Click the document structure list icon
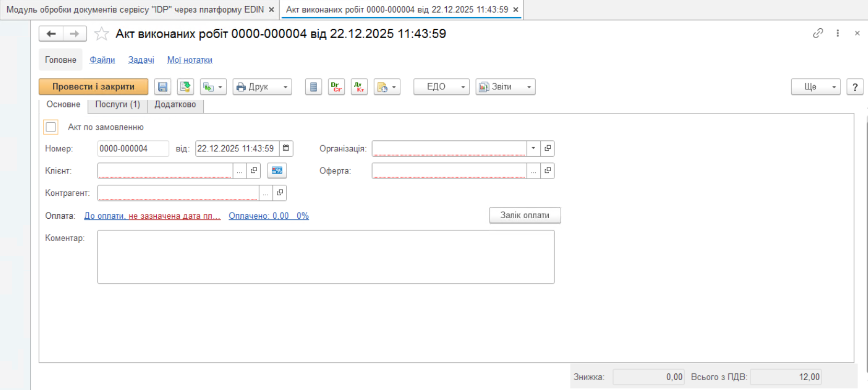868x390 pixels. point(313,87)
